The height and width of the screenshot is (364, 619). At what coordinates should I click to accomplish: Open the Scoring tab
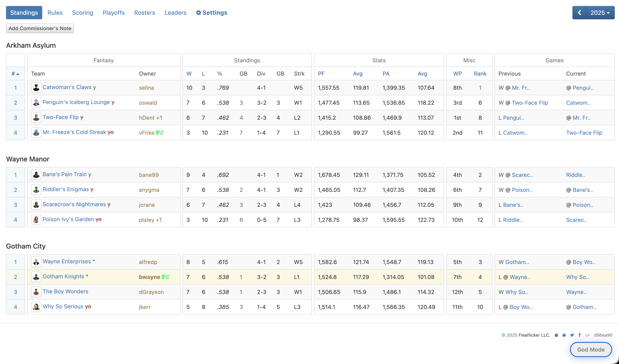point(83,12)
